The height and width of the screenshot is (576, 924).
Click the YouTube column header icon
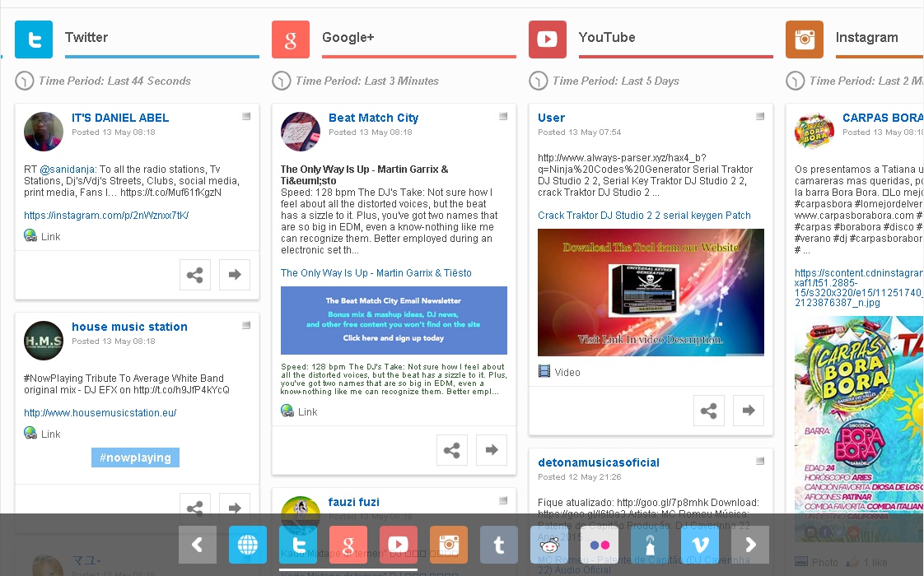pyautogui.click(x=548, y=39)
